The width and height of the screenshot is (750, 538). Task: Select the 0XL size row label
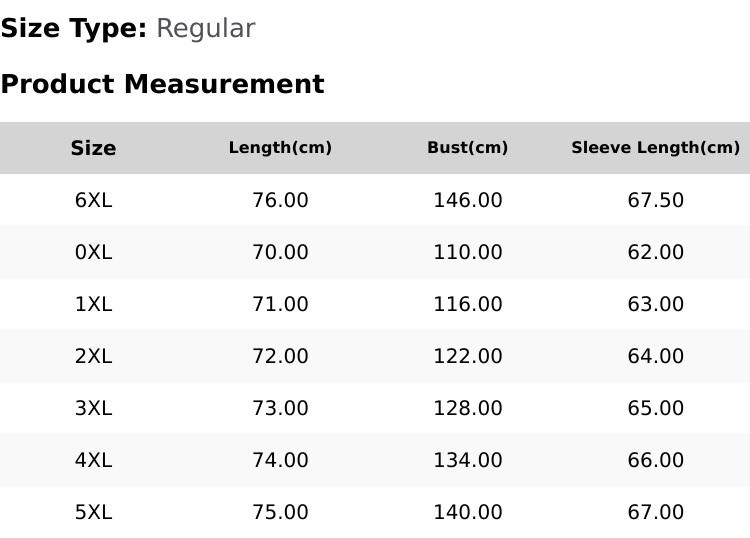[93, 252]
